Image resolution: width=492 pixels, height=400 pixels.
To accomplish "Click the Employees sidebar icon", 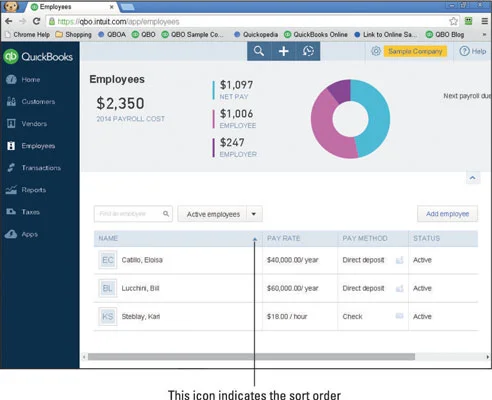I will pos(11,146).
